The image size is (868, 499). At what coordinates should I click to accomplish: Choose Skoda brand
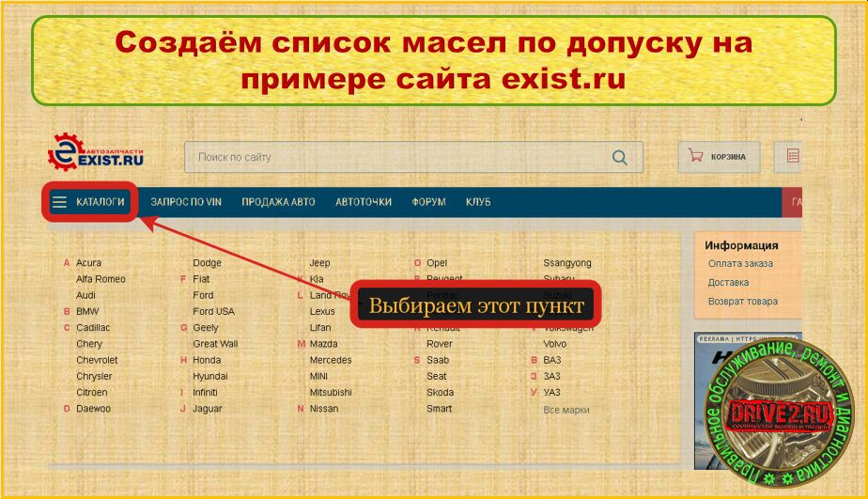(440, 392)
